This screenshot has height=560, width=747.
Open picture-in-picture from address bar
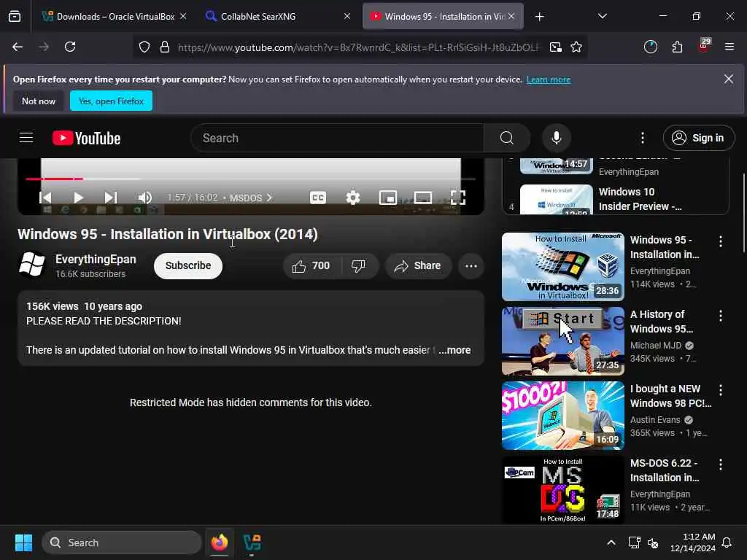555,47
